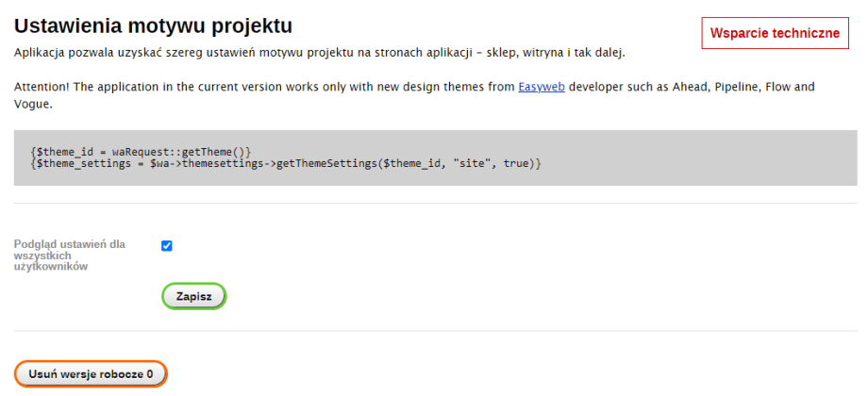Click the "site" string in code snippet
This screenshot has width=868, height=396.
click(x=469, y=164)
